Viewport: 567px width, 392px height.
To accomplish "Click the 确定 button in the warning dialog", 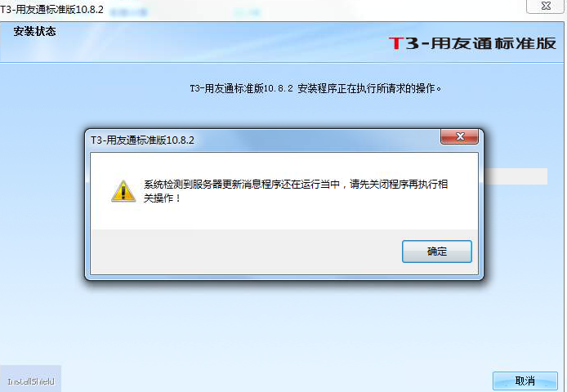I will coord(437,252).
